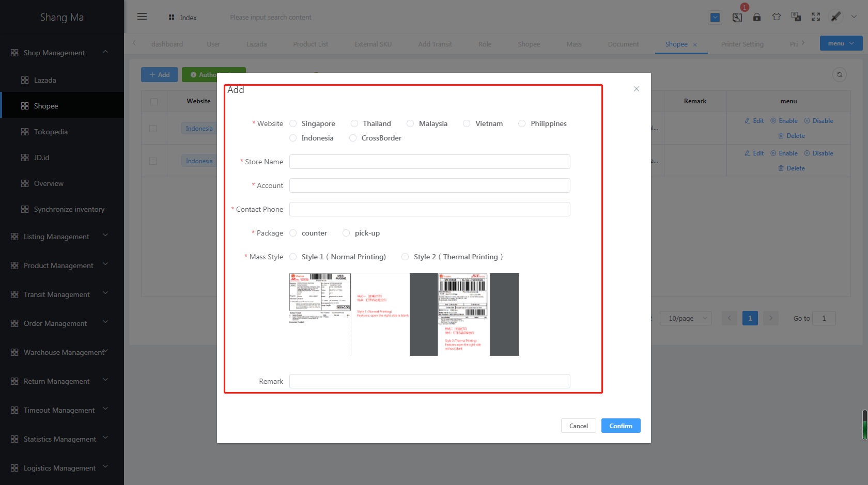Select Indonesia website radio
This screenshot has height=485, width=868.
[x=293, y=138]
